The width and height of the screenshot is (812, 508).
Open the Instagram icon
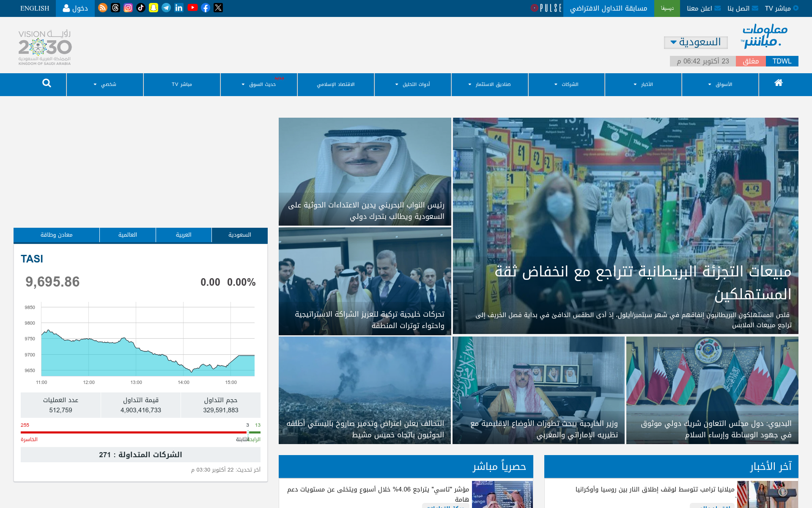coord(128,8)
